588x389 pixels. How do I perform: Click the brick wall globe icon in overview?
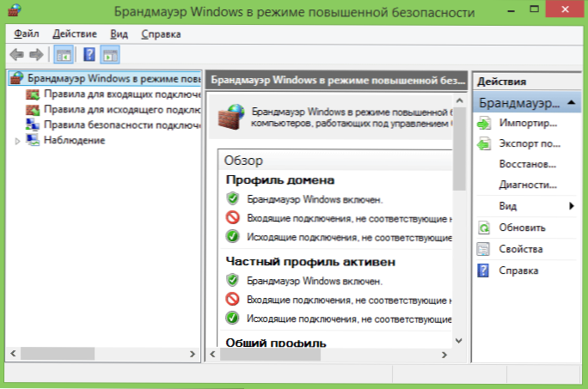231,117
